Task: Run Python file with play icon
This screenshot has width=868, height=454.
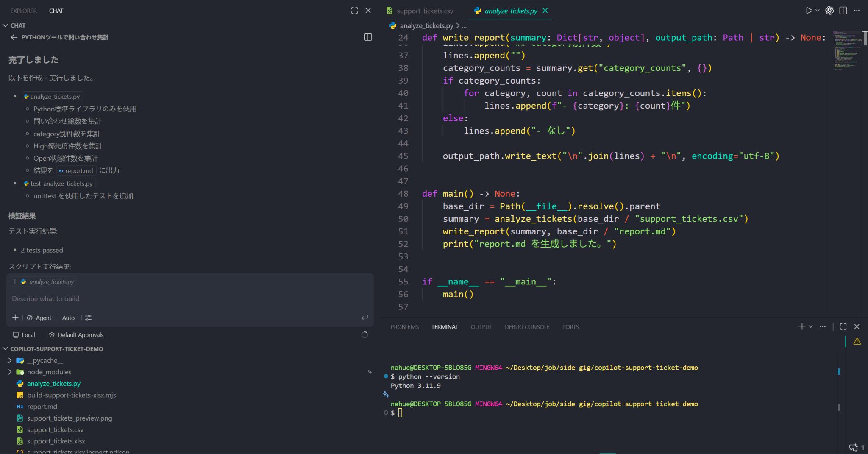Action: [809, 11]
